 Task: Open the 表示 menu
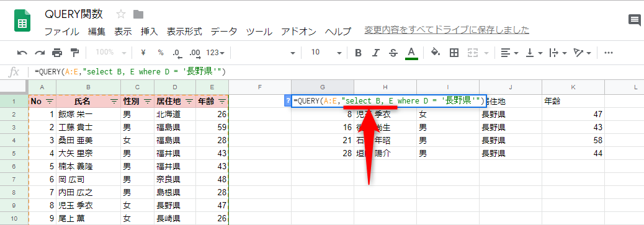pyautogui.click(x=123, y=31)
